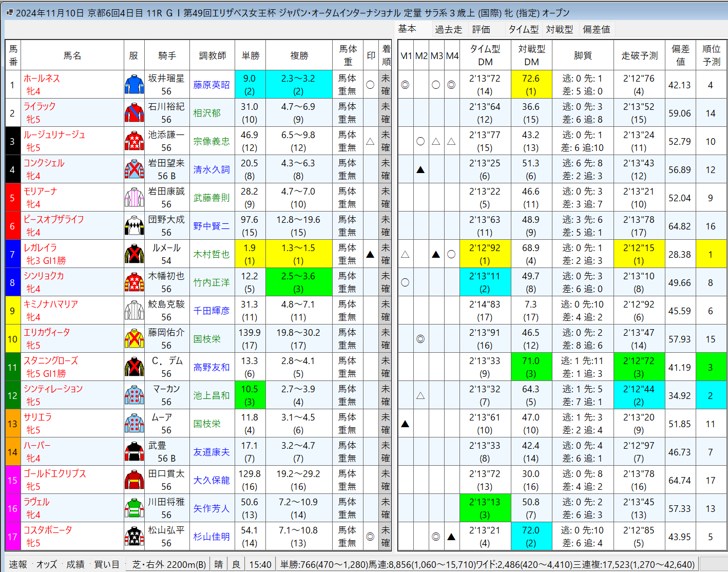Screen dimensions: 728x572
Task: Open trainer link 矢作芳人
Action: (212, 508)
